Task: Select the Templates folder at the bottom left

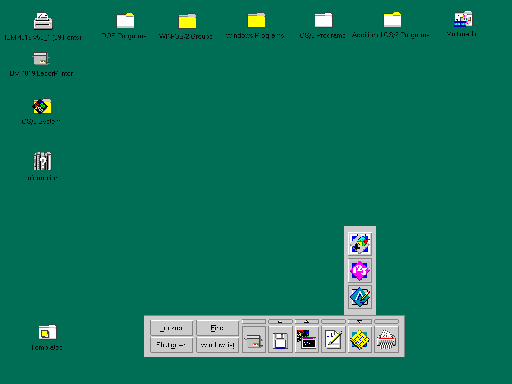Action: 47,332
